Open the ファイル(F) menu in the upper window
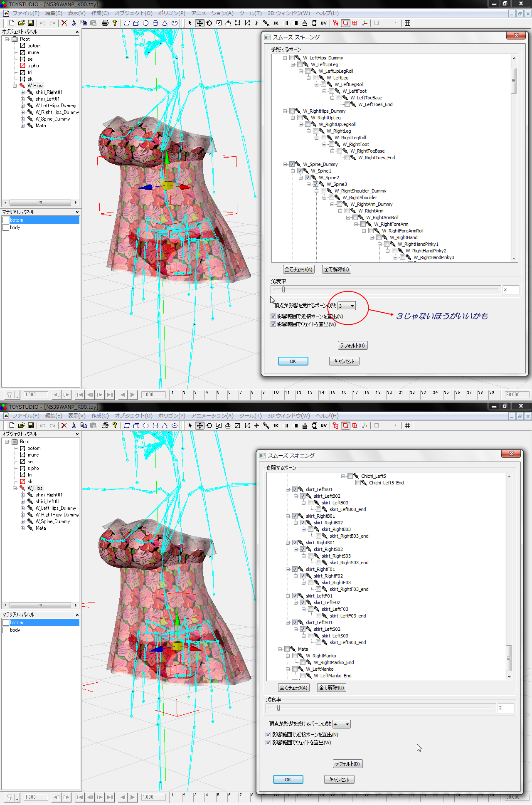The width and height of the screenshot is (532, 805). (x=26, y=13)
